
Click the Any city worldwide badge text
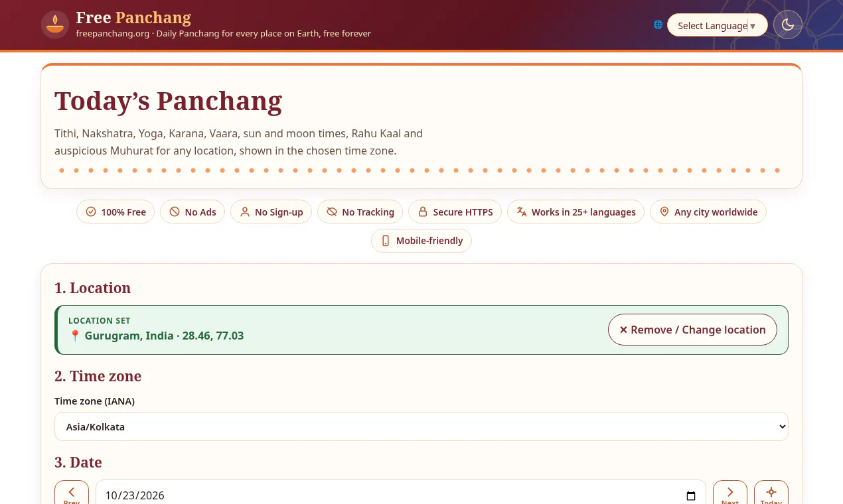(x=716, y=212)
